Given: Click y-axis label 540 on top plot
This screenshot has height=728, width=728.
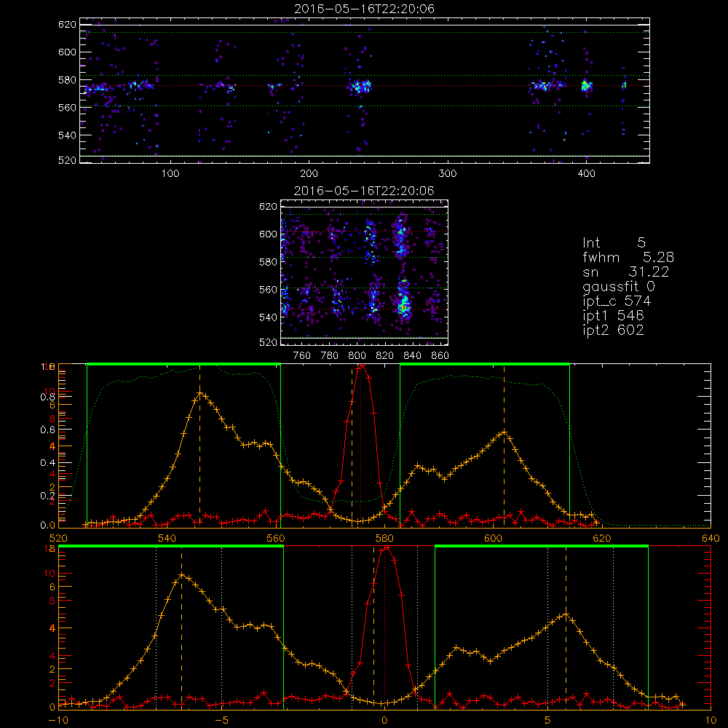Looking at the screenshot, I should [67, 135].
